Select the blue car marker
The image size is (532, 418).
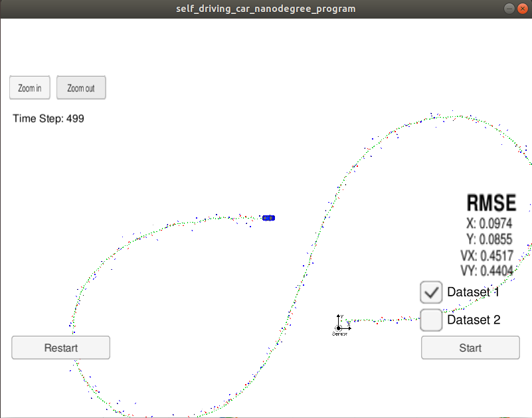point(269,218)
